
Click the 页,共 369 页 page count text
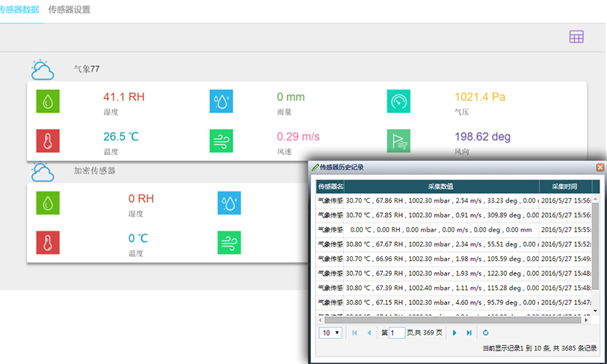tap(425, 333)
